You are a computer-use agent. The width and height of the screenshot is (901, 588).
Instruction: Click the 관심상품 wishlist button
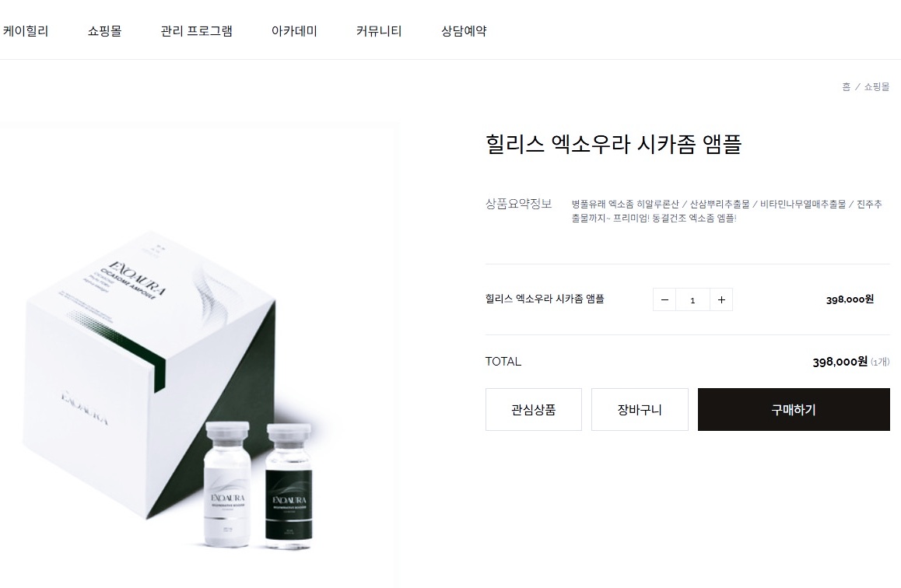(533, 409)
